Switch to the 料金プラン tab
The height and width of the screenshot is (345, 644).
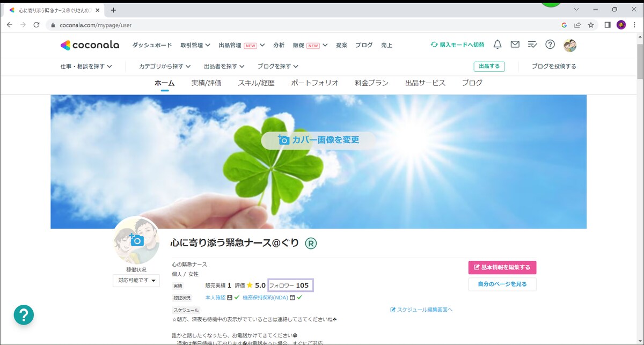click(372, 83)
